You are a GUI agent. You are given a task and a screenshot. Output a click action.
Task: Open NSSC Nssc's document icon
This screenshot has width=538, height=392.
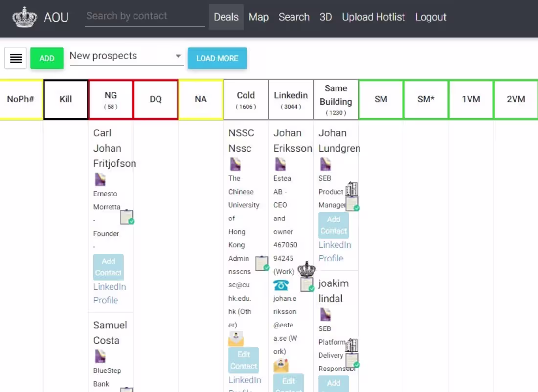pos(235,164)
